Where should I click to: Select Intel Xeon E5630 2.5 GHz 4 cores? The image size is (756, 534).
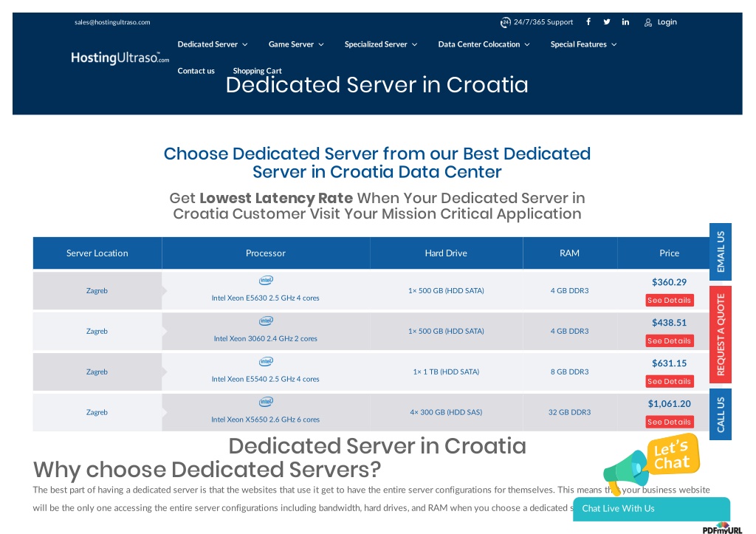[266, 298]
